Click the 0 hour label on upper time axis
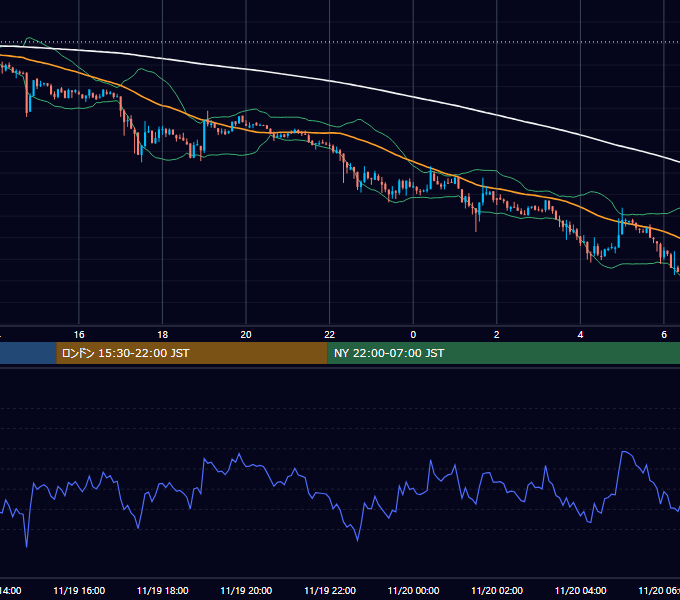This screenshot has height=600, width=680. pos(413,335)
